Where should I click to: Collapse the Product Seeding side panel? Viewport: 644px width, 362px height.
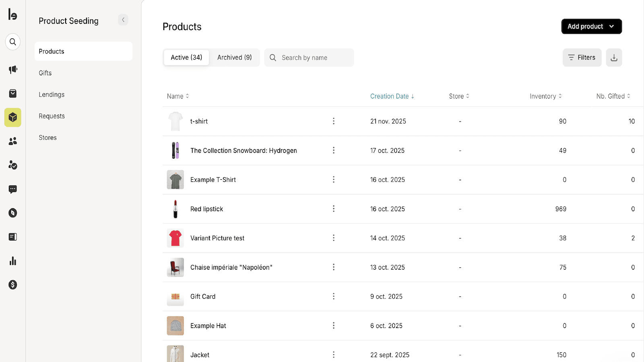point(123,20)
